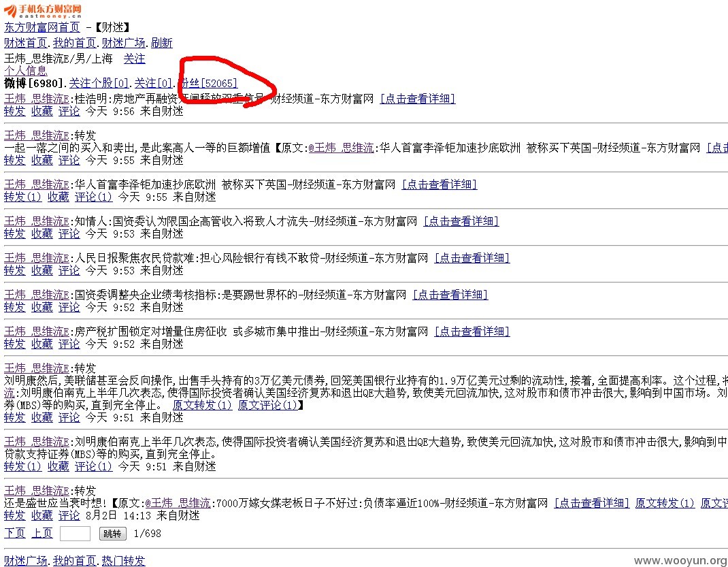
Task: Click 点击查看详细 for 国资委限国企高管 post
Action: [461, 221]
